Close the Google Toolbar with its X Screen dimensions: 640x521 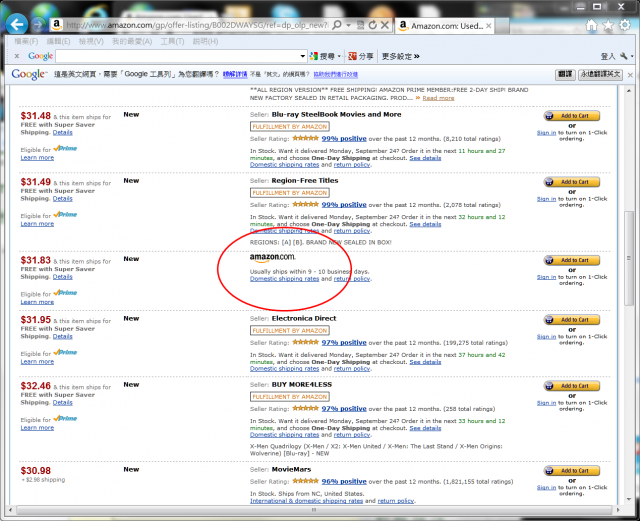(17, 56)
